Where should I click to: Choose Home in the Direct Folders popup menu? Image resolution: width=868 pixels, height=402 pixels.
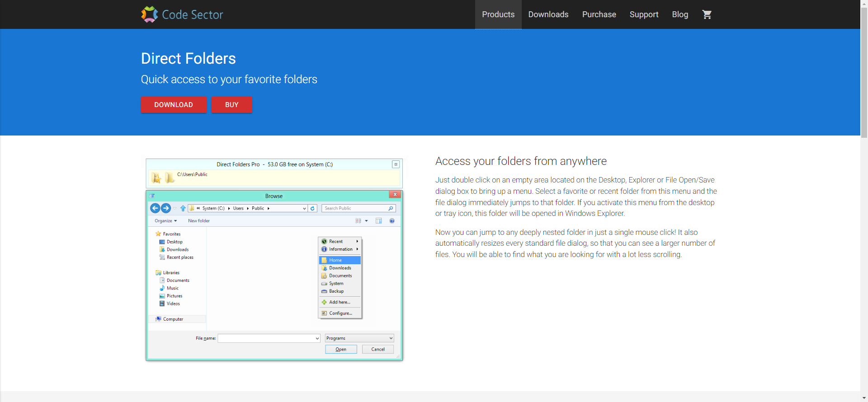(x=340, y=260)
